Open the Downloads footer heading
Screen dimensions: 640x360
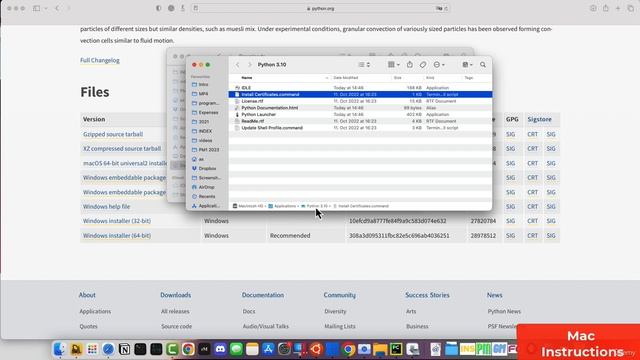point(176,295)
